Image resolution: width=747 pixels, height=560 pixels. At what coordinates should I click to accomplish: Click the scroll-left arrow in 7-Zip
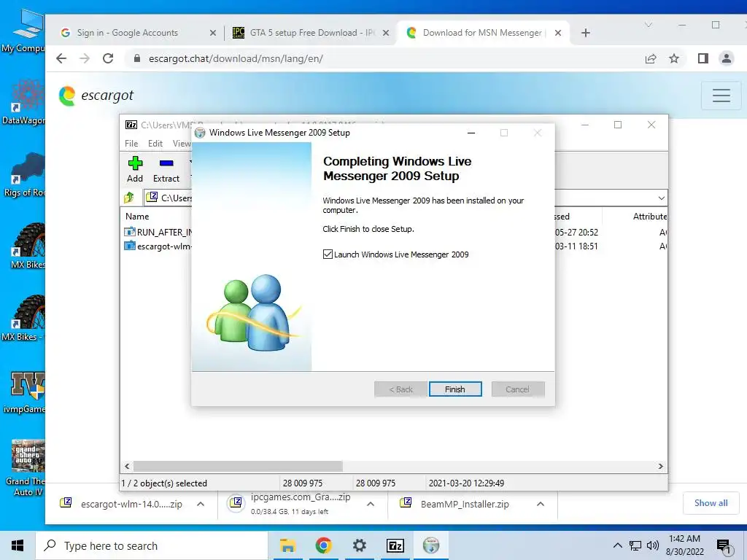(127, 466)
